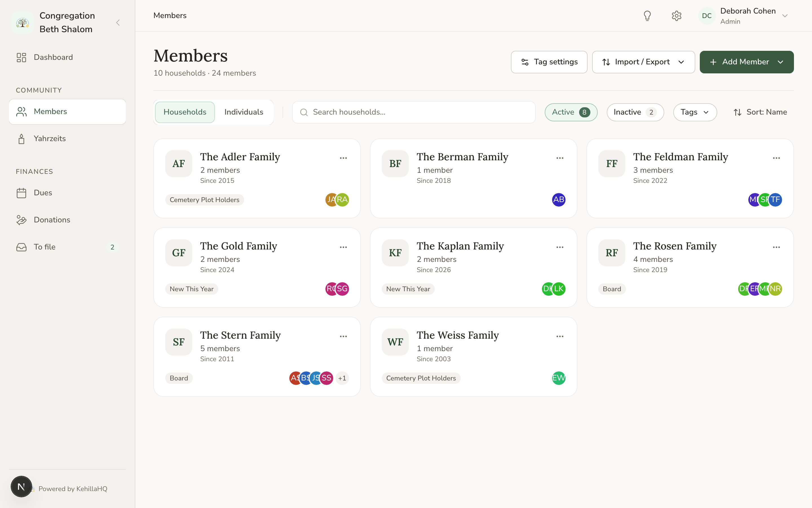Image resolution: width=812 pixels, height=508 pixels.
Task: Open more options for The Kaplan Family
Action: click(560, 247)
